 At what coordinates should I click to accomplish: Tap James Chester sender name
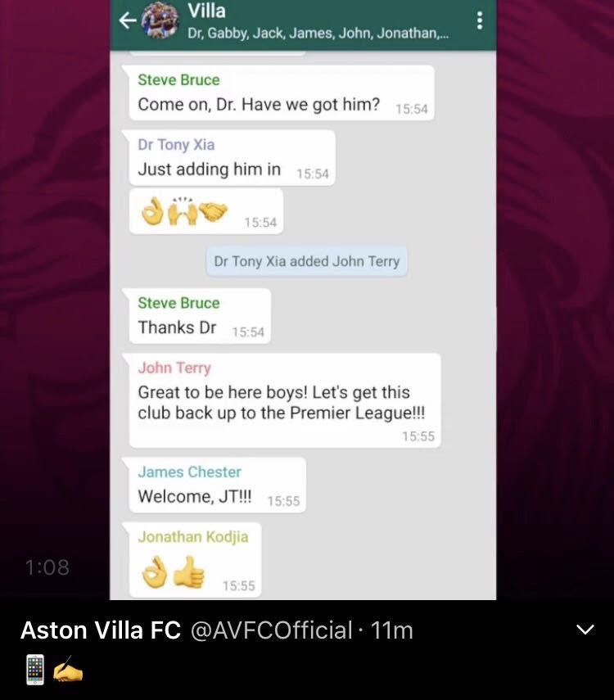[x=189, y=472]
